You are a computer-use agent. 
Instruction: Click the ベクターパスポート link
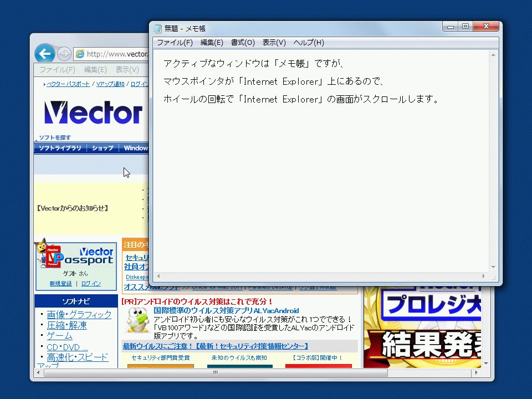pyautogui.click(x=68, y=84)
